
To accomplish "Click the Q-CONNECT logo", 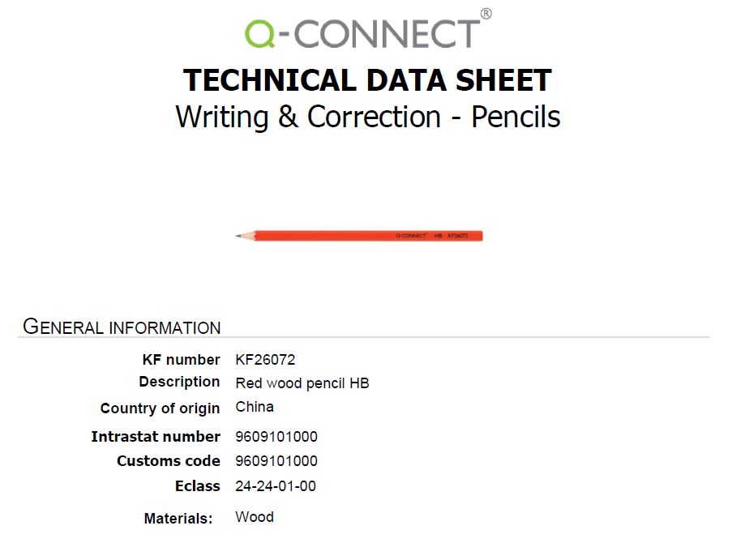I will pyautogui.click(x=368, y=30).
